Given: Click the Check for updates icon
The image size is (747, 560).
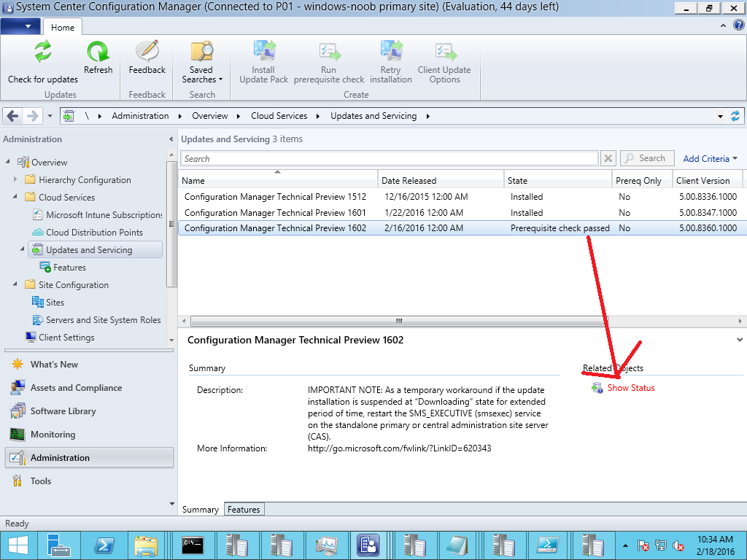Looking at the screenshot, I should [43, 52].
